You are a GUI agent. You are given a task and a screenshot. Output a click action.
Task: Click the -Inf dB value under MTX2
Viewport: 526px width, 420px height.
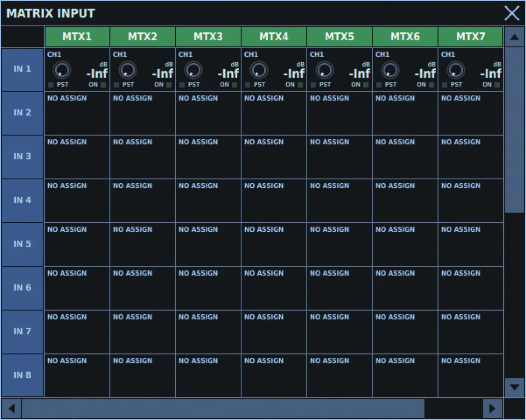pos(163,74)
